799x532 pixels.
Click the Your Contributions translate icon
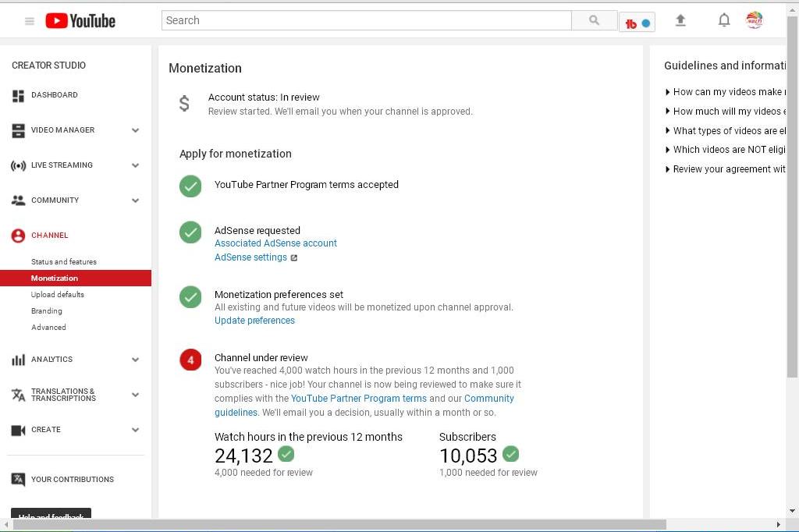pos(19,480)
